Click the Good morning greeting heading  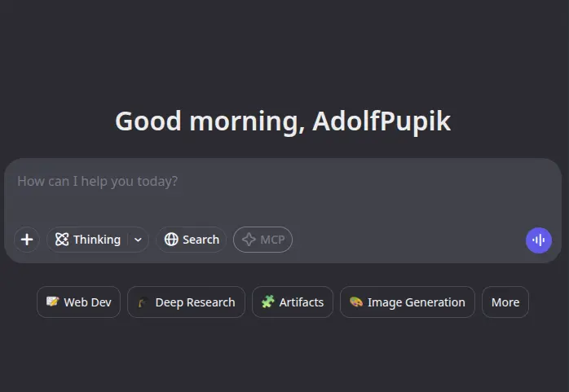(283, 121)
